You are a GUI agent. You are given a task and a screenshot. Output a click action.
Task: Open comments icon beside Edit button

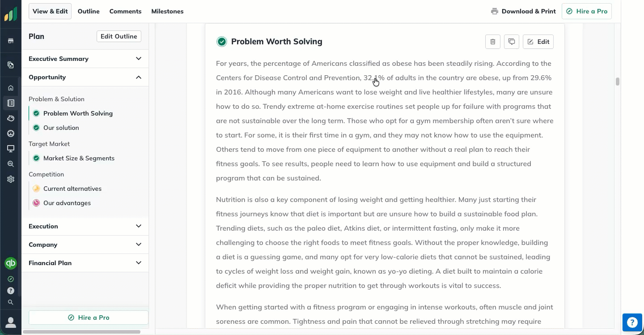click(512, 42)
